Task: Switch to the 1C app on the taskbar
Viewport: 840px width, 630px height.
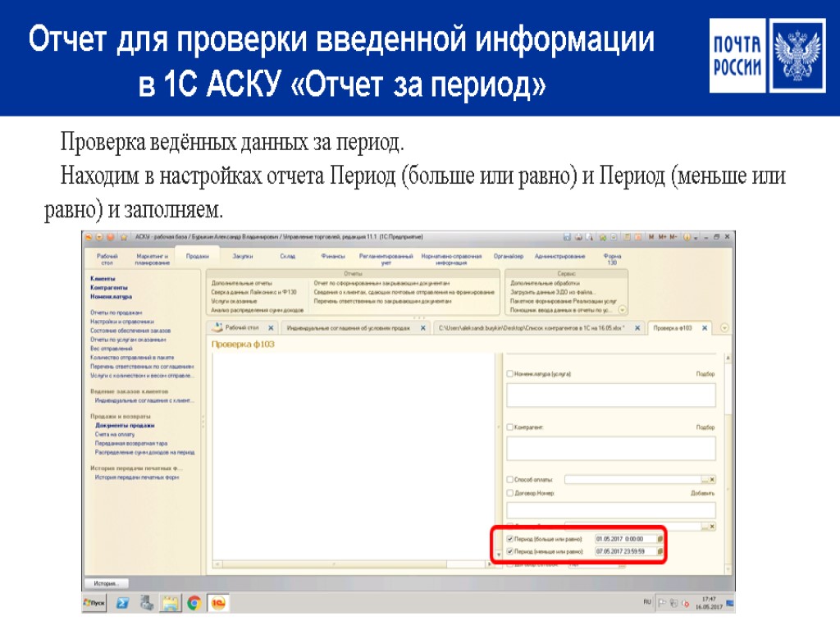Action: coord(218,603)
